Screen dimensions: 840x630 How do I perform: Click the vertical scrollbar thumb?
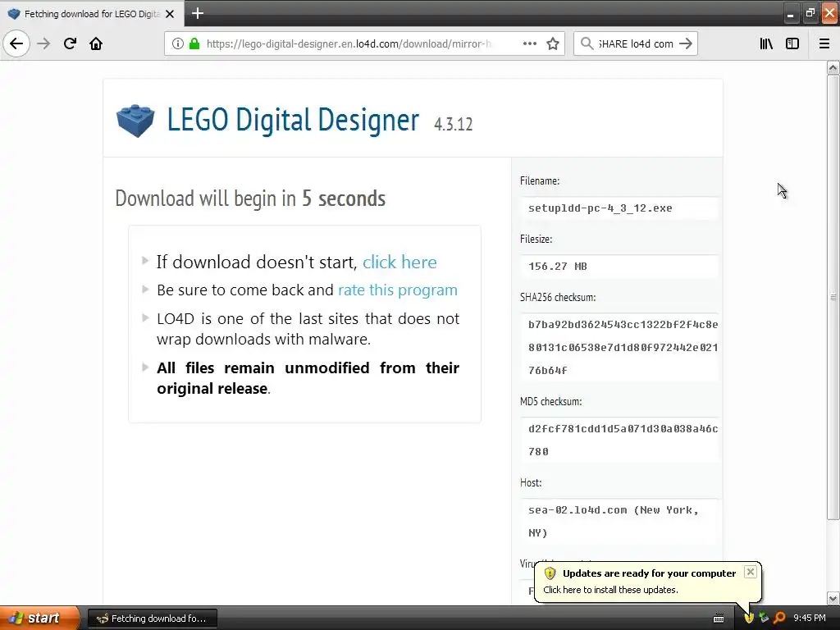[833, 297]
